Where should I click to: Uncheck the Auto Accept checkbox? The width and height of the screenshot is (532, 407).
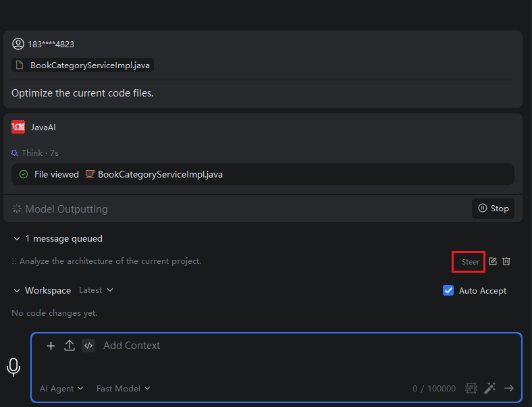tap(448, 290)
